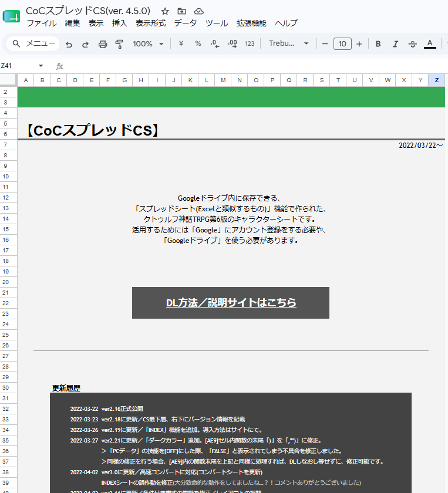Decrease decimal places button
The width and height of the screenshot is (448, 493).
(215, 43)
